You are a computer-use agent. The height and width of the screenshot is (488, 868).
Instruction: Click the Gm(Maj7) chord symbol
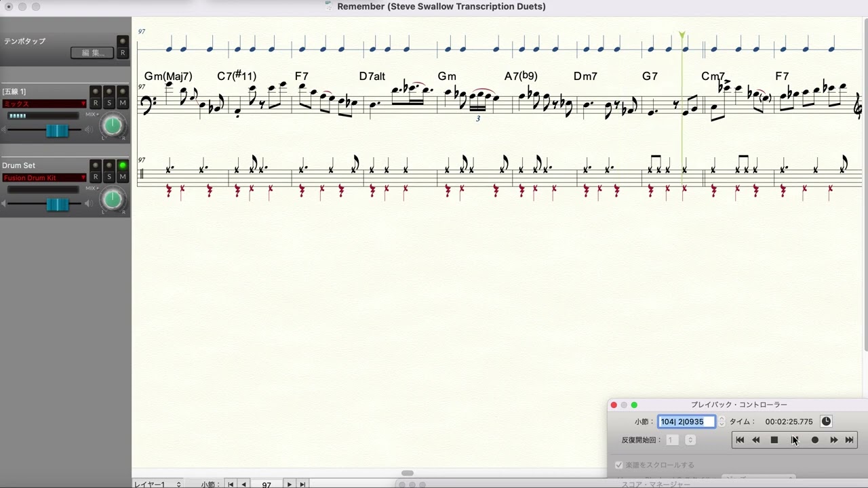tap(168, 76)
